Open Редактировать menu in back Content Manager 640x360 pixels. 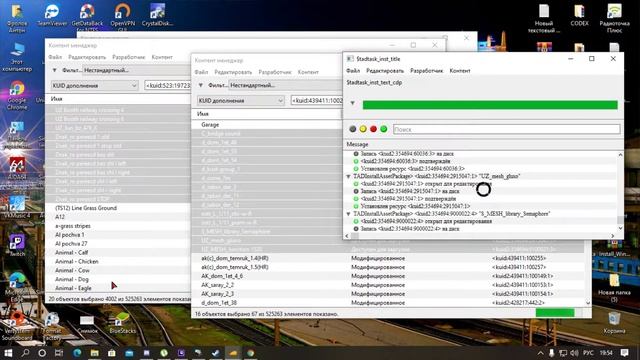(x=87, y=57)
